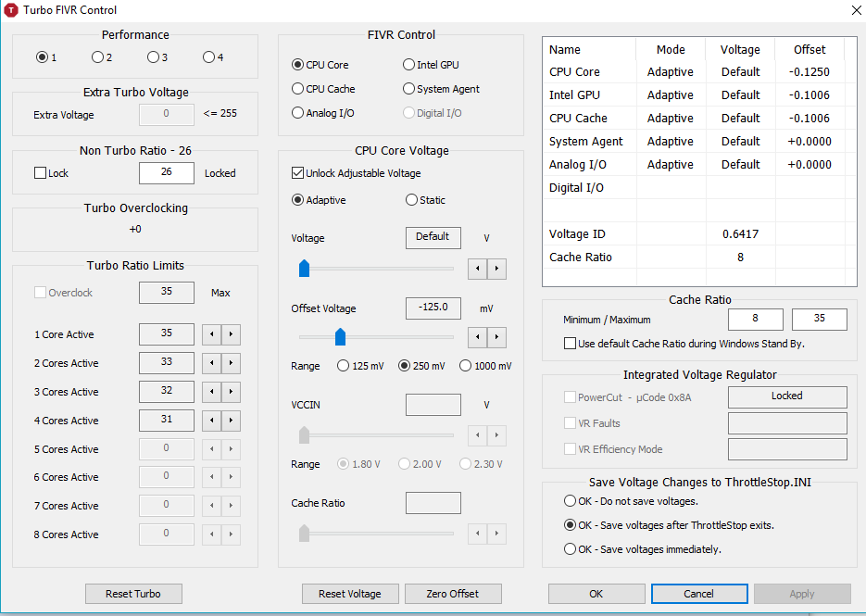Decrease the 4 Cores Active ratio arrow

[x=212, y=421]
